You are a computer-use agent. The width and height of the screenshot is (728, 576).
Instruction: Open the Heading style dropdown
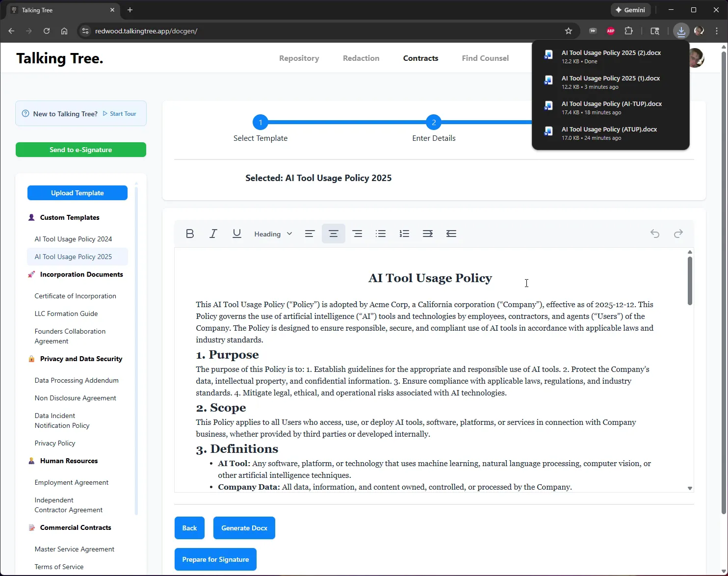click(273, 234)
